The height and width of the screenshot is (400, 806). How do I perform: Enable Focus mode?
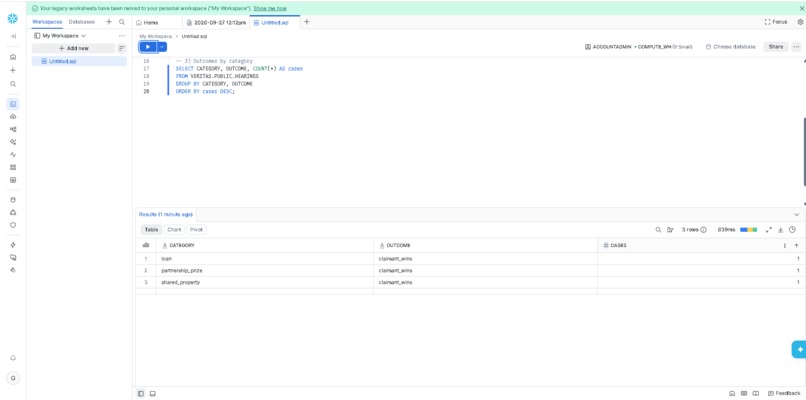[x=776, y=22]
